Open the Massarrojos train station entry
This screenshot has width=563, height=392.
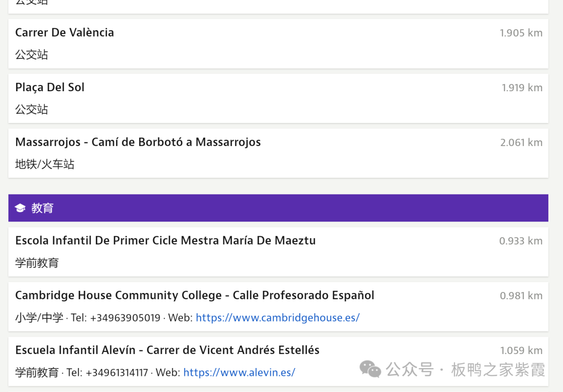coord(138,142)
